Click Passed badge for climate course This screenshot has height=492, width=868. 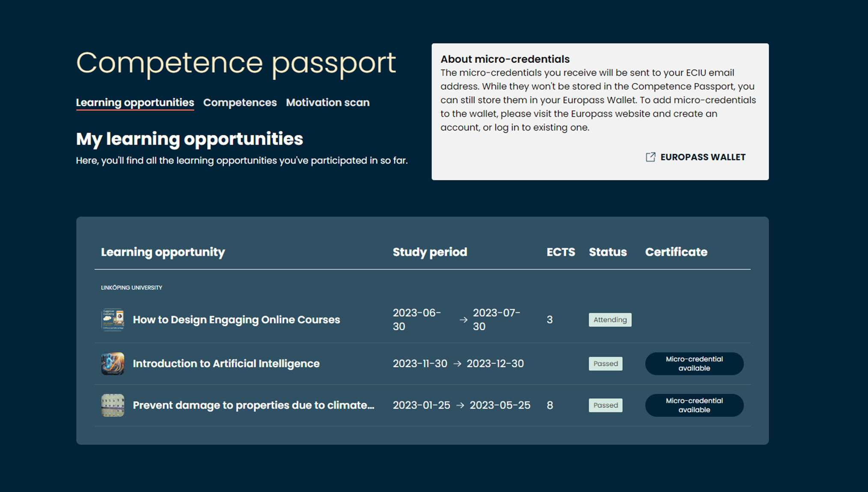click(605, 405)
